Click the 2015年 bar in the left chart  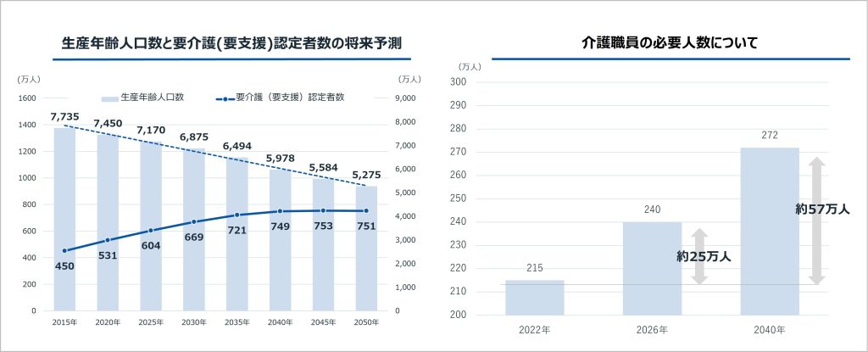click(x=64, y=219)
